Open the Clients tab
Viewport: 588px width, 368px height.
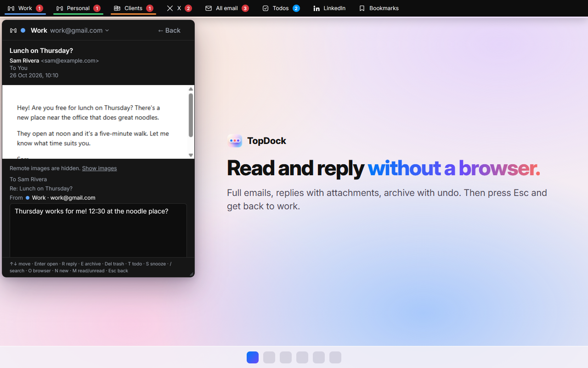(x=133, y=8)
